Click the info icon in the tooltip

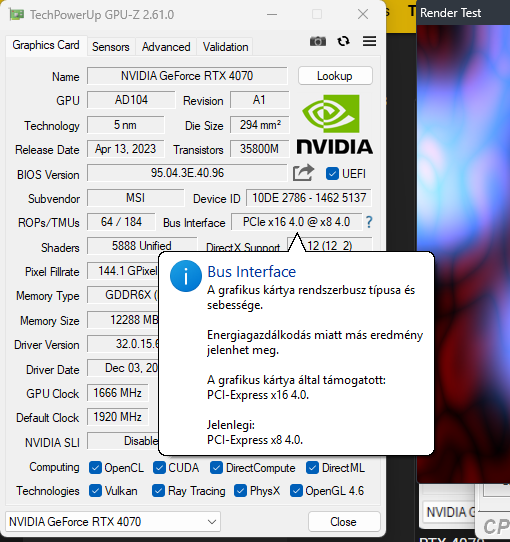pyautogui.click(x=186, y=276)
